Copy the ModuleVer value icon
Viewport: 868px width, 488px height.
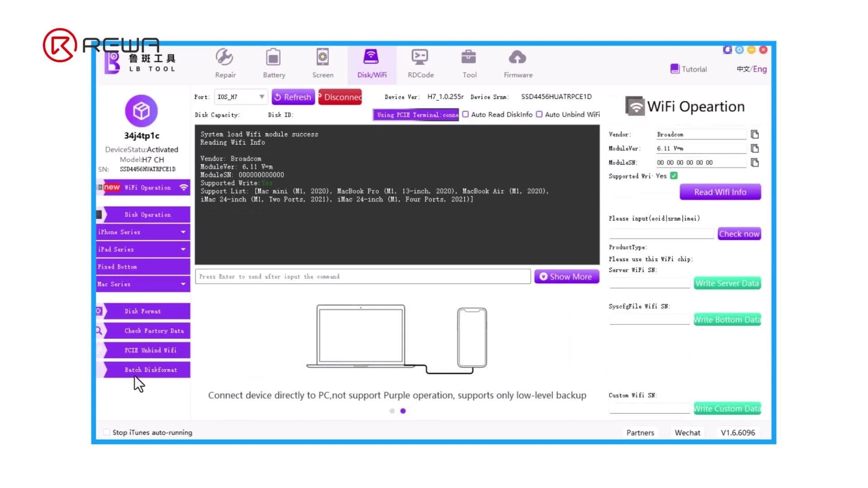coord(755,148)
